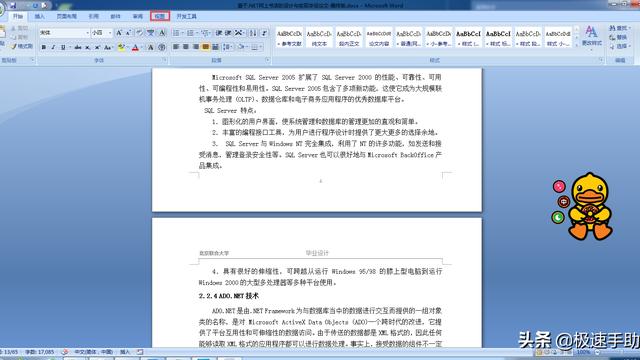The image size is (640, 360).
Task: Click the Sort (A-Z) icon
Action: (x=253, y=33)
